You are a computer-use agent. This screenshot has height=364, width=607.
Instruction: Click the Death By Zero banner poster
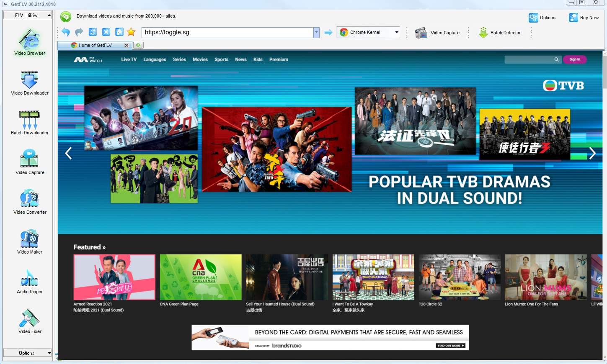point(277,149)
